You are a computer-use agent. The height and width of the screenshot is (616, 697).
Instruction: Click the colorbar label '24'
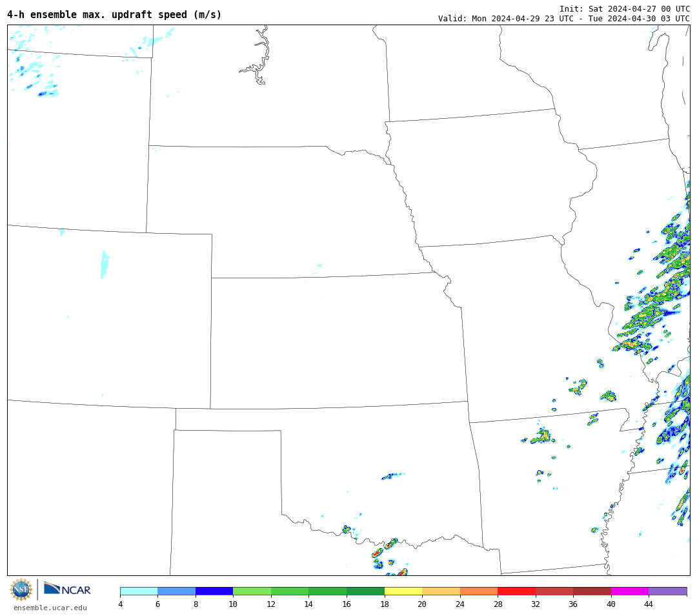(x=460, y=604)
